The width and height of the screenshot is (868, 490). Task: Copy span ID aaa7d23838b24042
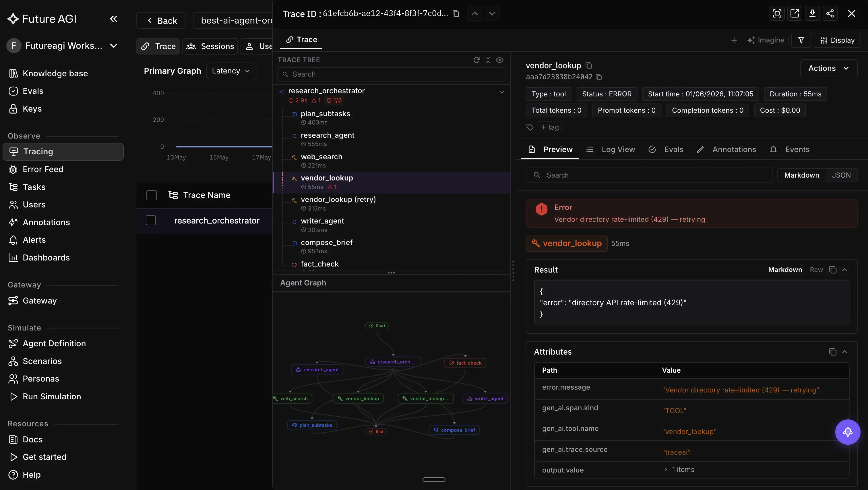[x=599, y=77]
